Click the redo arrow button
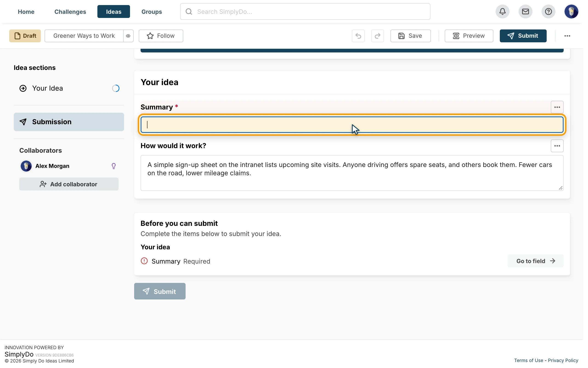 [x=377, y=36]
